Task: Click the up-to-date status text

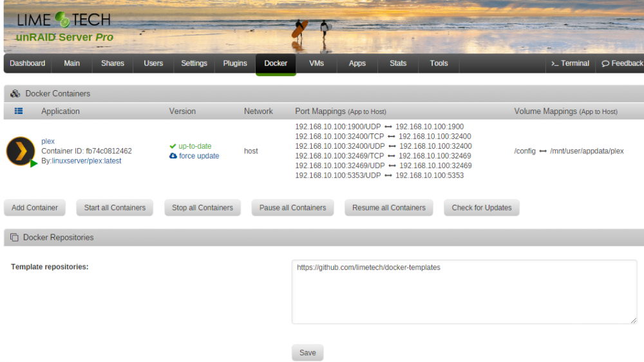Action: (194, 146)
